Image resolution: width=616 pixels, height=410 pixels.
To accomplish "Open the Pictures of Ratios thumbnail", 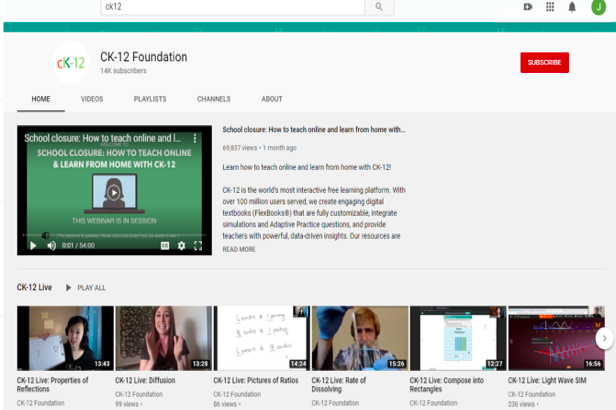I will pyautogui.click(x=262, y=338).
